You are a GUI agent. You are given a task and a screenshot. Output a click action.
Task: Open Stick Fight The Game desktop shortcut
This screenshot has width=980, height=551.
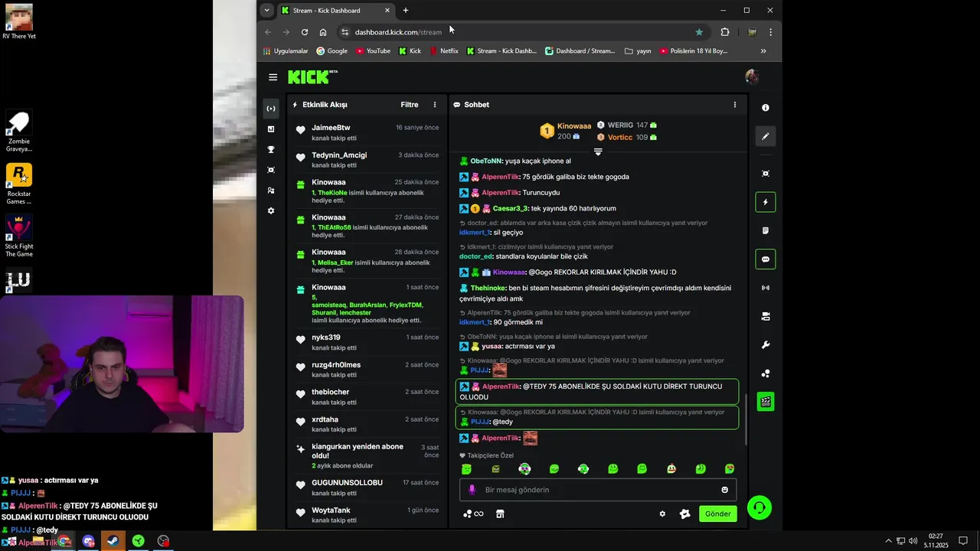18,236
